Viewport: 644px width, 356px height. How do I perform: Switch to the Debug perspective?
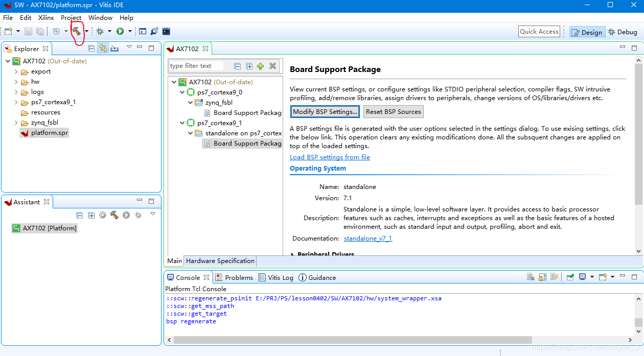coord(623,32)
